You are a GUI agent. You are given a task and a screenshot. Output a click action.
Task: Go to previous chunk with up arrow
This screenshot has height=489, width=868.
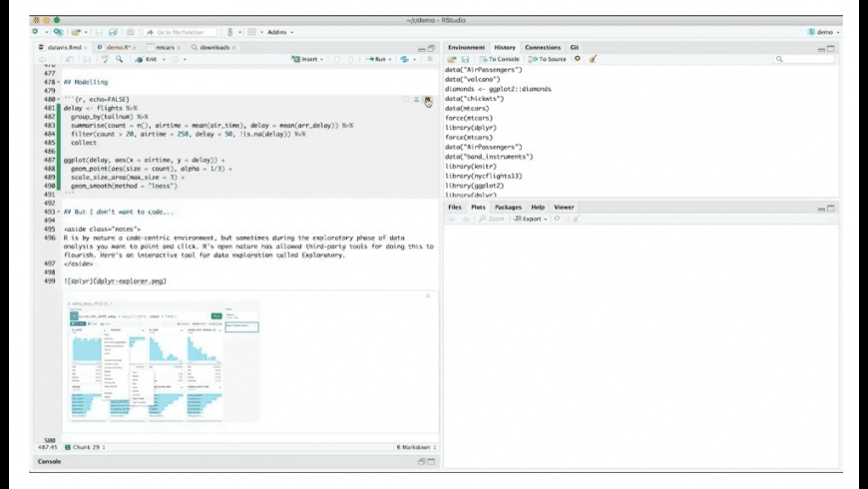(336, 59)
